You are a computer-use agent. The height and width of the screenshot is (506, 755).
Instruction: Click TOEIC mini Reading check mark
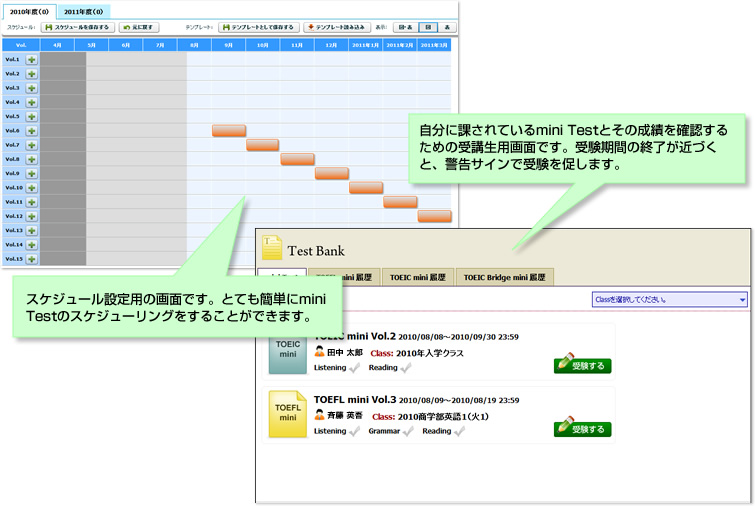tap(406, 368)
